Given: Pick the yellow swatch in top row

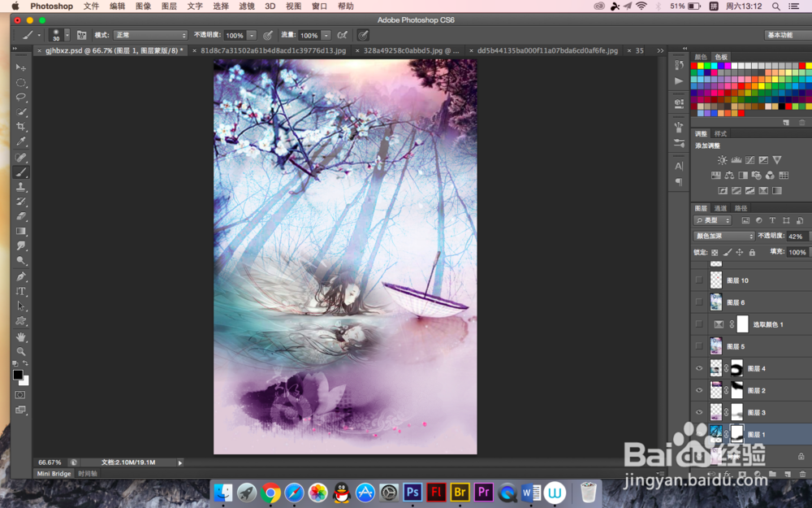Looking at the screenshot, I should click(701, 66).
